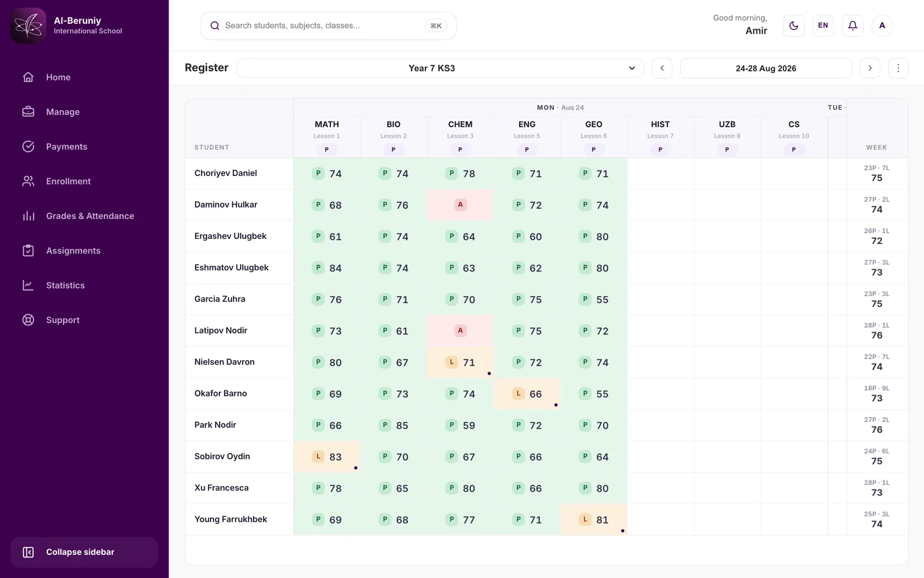The width and height of the screenshot is (924, 578).
Task: Click the MATH Lesson 1 P pill
Action: click(327, 150)
